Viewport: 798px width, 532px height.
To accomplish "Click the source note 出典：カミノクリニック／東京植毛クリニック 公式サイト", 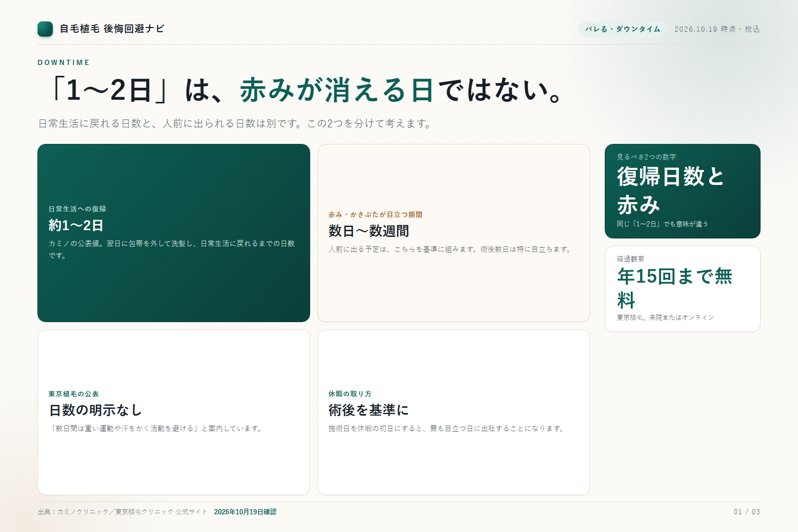I will (123, 512).
